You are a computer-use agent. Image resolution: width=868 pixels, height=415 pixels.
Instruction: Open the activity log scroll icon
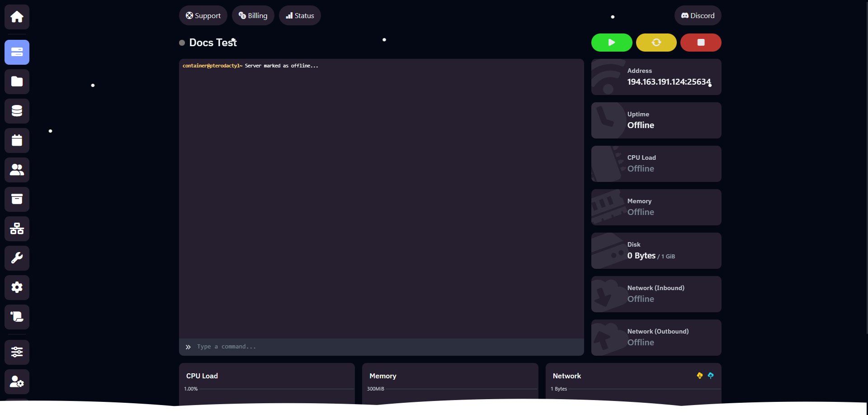[x=17, y=317]
